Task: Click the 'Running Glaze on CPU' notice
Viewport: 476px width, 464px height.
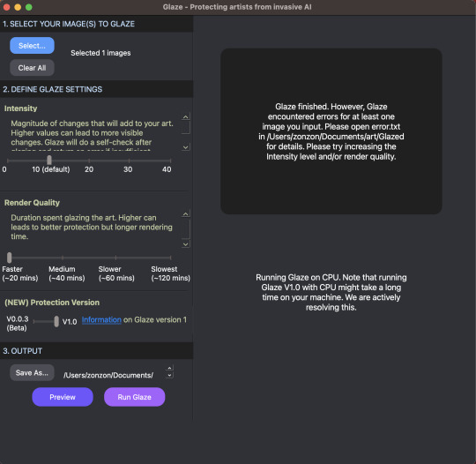Action: point(331,292)
